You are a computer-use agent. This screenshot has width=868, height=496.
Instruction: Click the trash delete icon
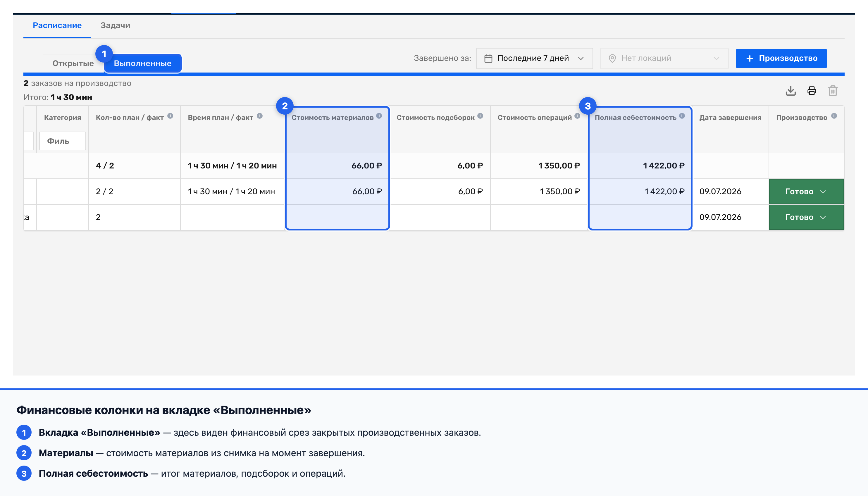point(833,91)
